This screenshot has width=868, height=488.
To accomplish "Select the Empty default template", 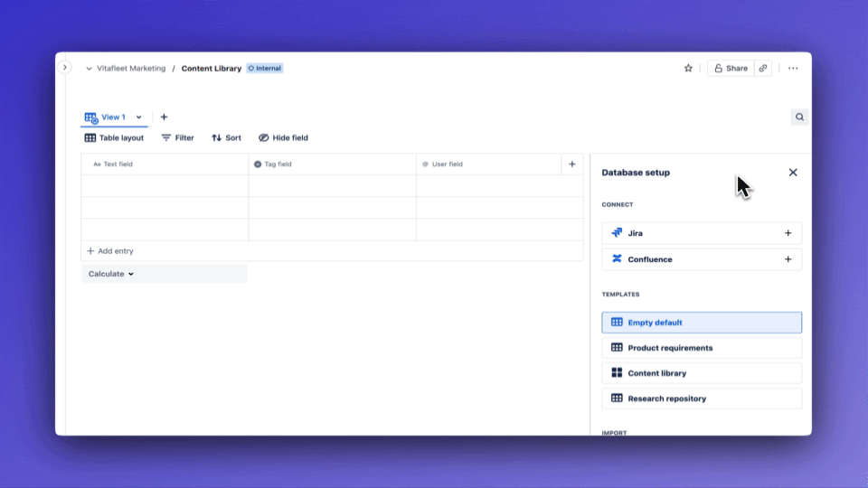I will [702, 323].
